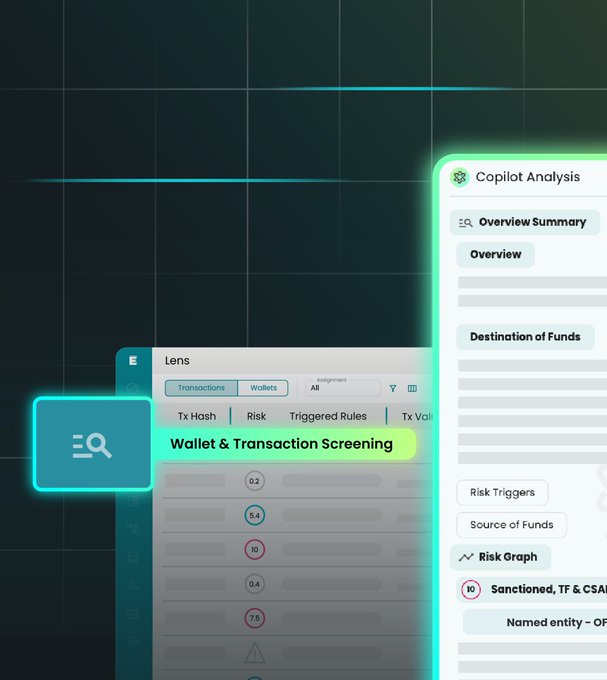Switch to the Wallets tab
Image resolution: width=607 pixels, height=680 pixels.
tap(263, 388)
